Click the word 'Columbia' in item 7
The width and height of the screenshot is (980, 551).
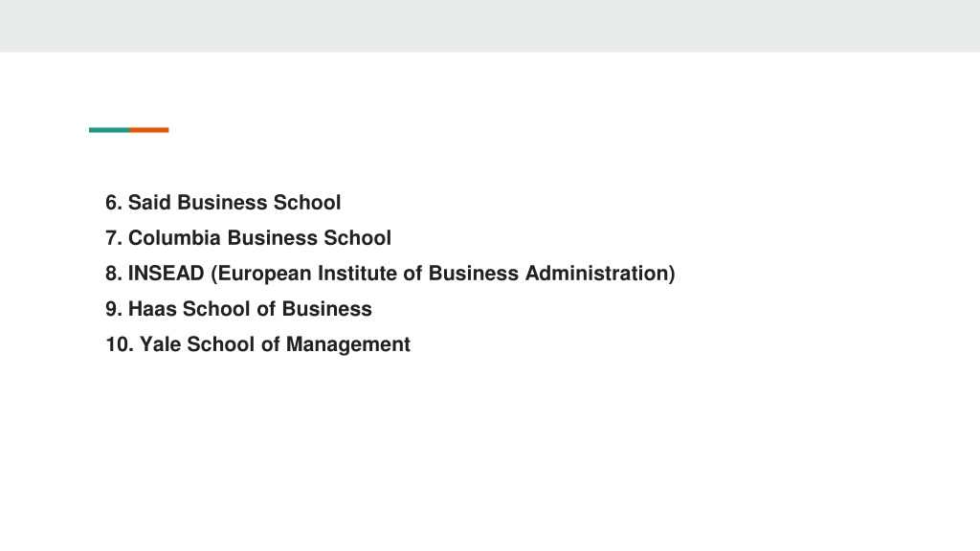pyautogui.click(x=174, y=238)
